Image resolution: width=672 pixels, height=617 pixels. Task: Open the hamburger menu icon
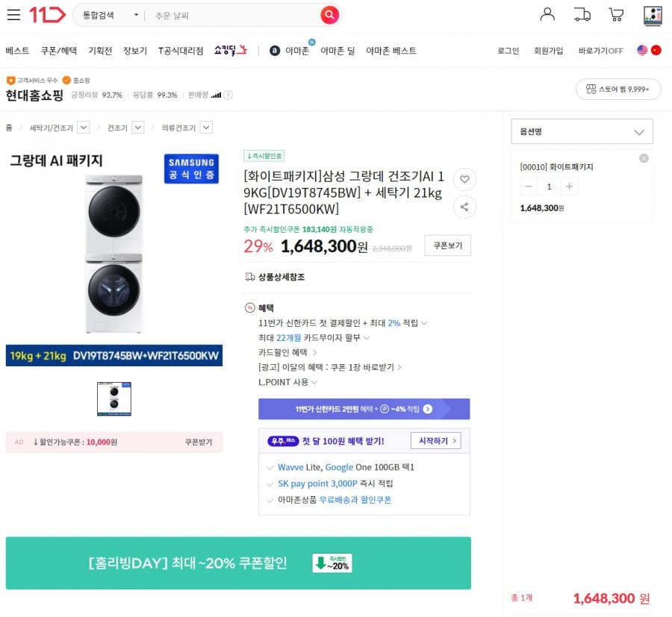coord(13,15)
